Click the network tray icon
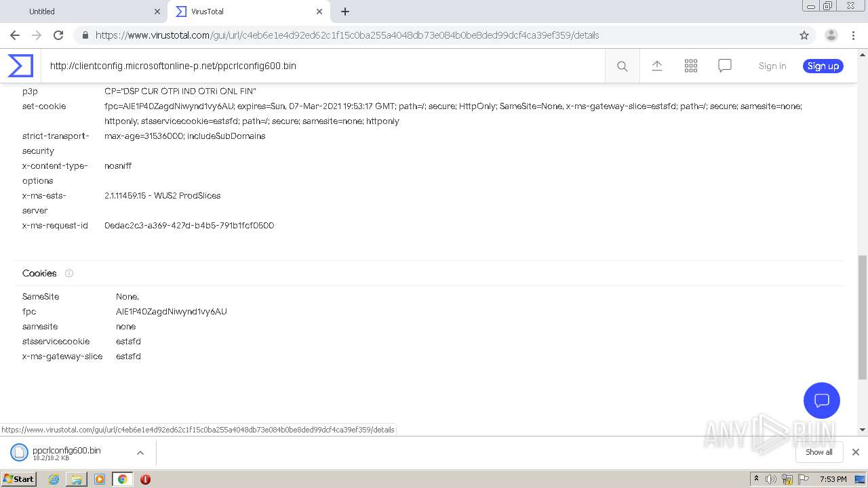 [787, 479]
